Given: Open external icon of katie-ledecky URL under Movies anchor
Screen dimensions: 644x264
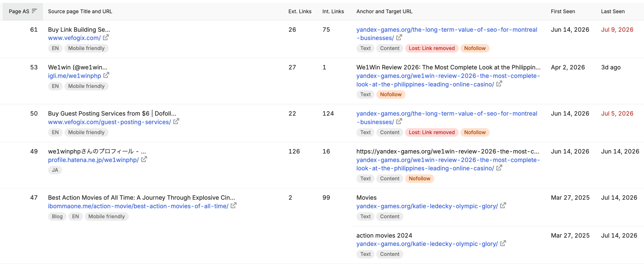Looking at the screenshot, I should tap(503, 206).
